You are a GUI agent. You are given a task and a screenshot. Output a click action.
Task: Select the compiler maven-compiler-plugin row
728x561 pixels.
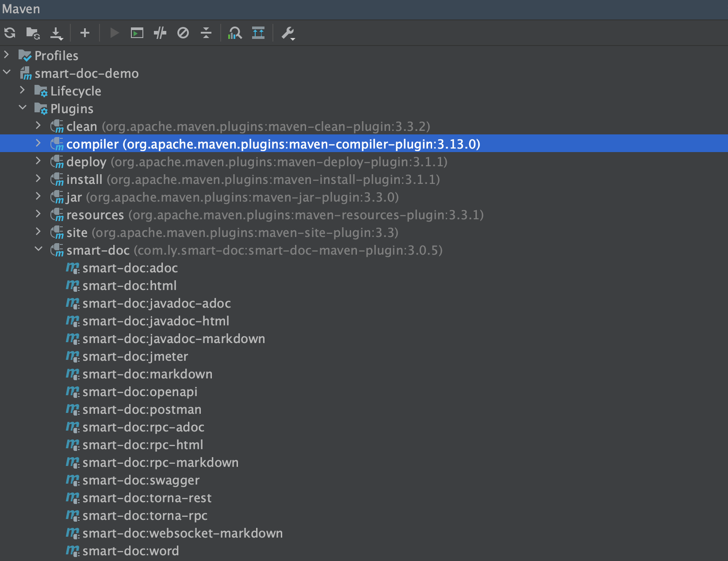pyautogui.click(x=364, y=144)
